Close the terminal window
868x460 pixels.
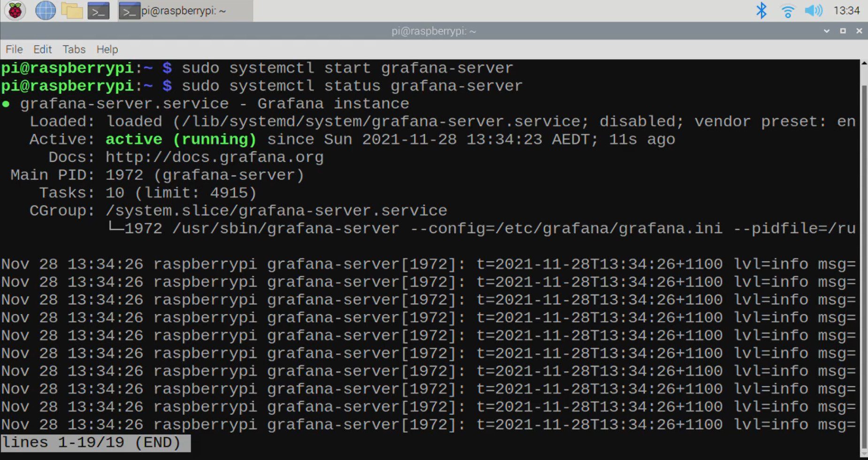[859, 31]
